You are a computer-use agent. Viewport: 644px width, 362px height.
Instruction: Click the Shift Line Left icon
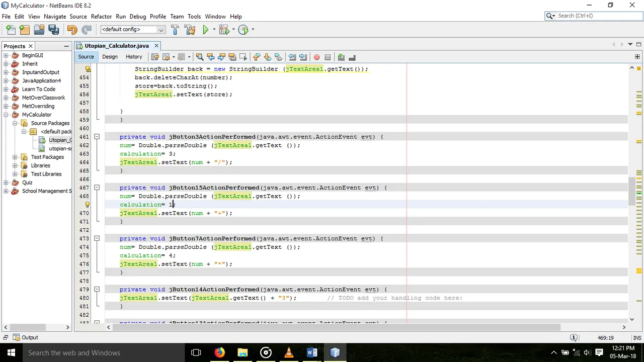coord(292,57)
